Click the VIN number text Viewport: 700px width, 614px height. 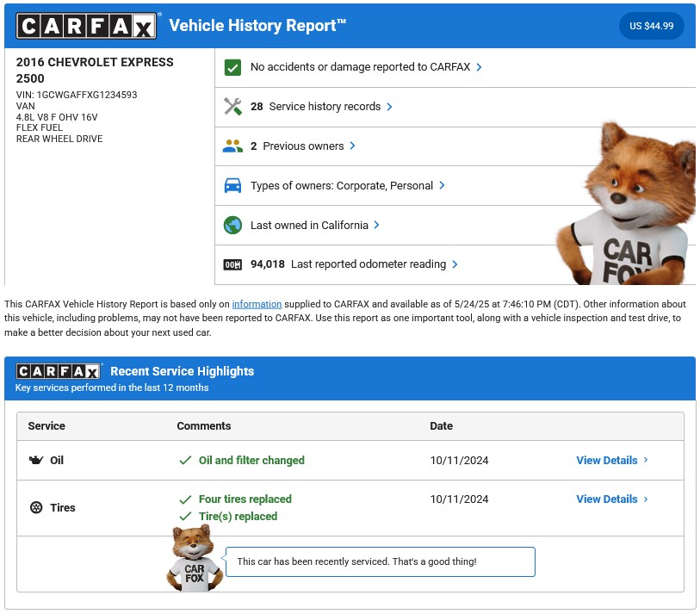[x=77, y=95]
